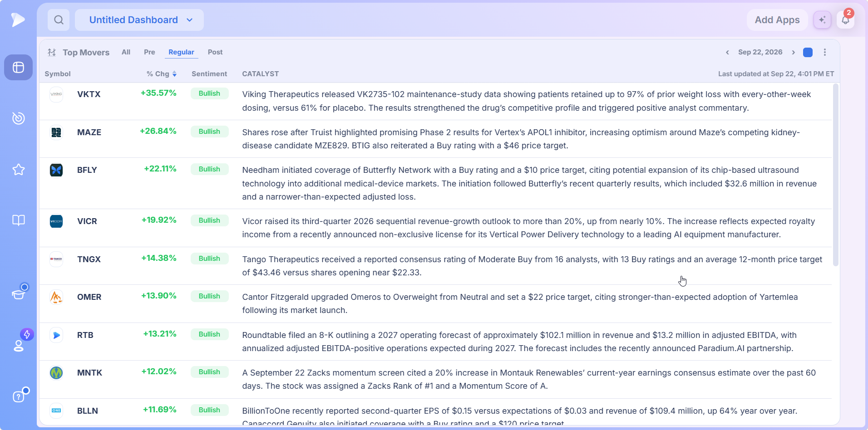
Task: Open the Top Movers three-dot menu
Action: click(x=825, y=52)
